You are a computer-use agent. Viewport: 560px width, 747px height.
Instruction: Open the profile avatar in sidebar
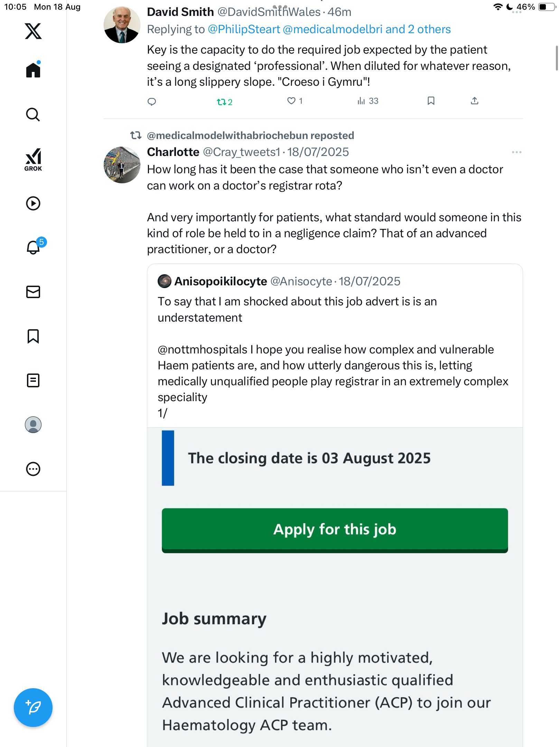[x=33, y=425]
